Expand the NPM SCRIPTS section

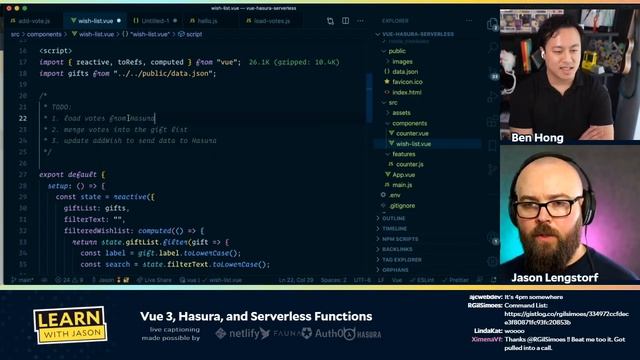pyautogui.click(x=400, y=239)
